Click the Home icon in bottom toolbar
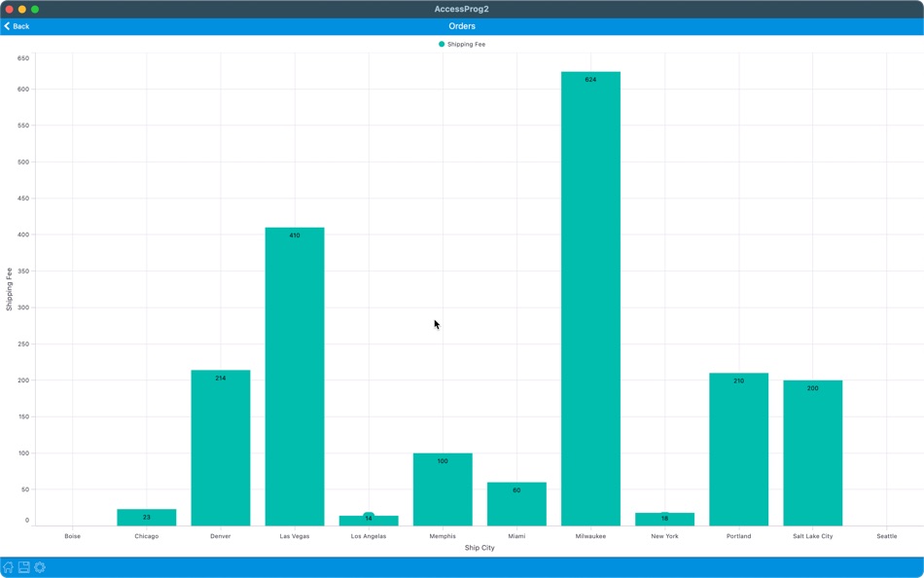This screenshot has height=578, width=924. (8, 567)
